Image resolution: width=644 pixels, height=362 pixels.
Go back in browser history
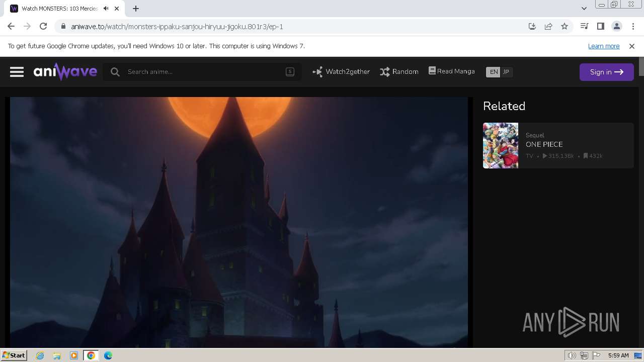11,26
